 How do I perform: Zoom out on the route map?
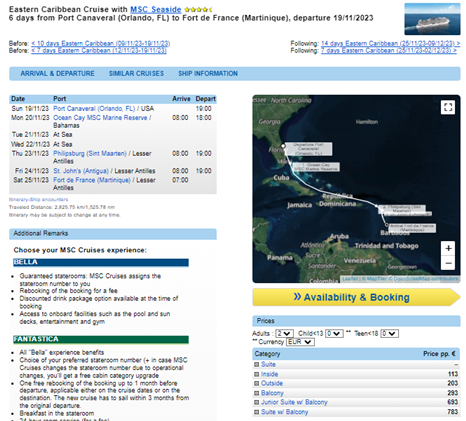tap(448, 263)
